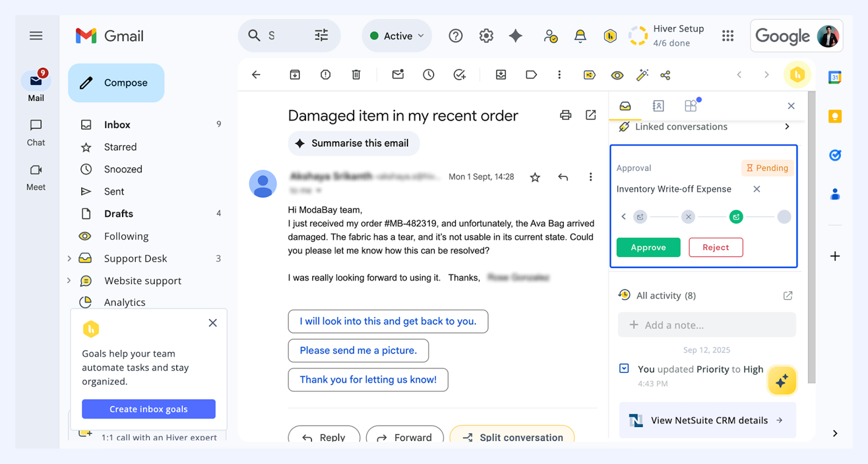
Task: Open the Google apps grid
Action: pyautogui.click(x=727, y=36)
